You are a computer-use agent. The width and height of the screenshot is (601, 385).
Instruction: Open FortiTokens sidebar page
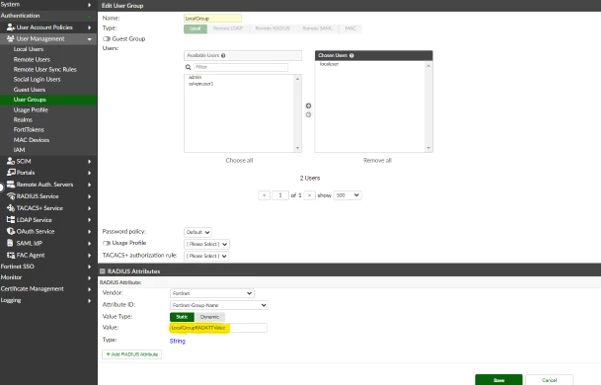point(29,130)
